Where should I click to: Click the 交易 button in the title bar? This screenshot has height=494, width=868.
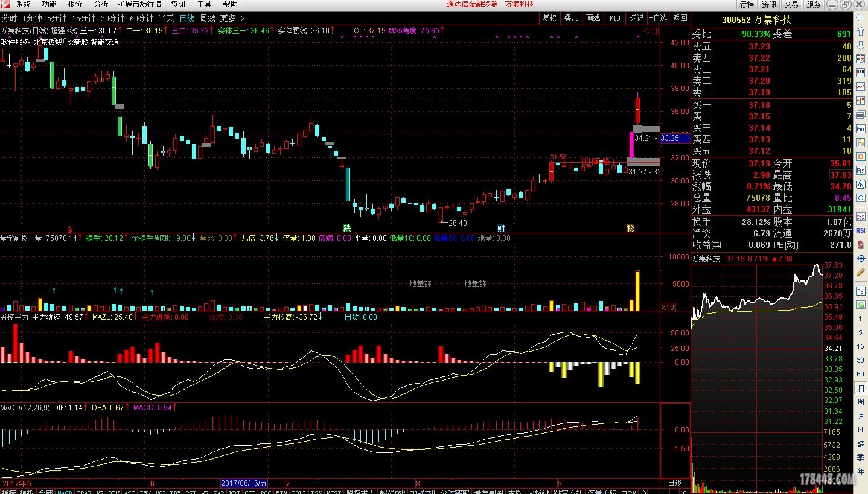(x=791, y=4)
